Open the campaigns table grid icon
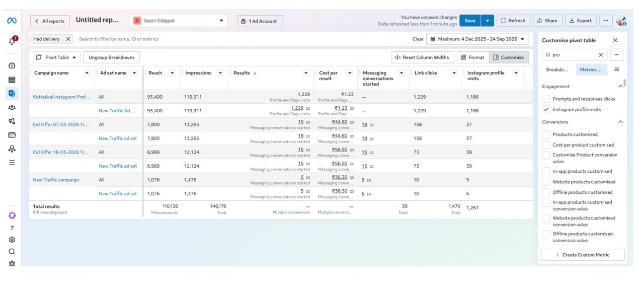The width and height of the screenshot is (644, 288). click(x=12, y=80)
